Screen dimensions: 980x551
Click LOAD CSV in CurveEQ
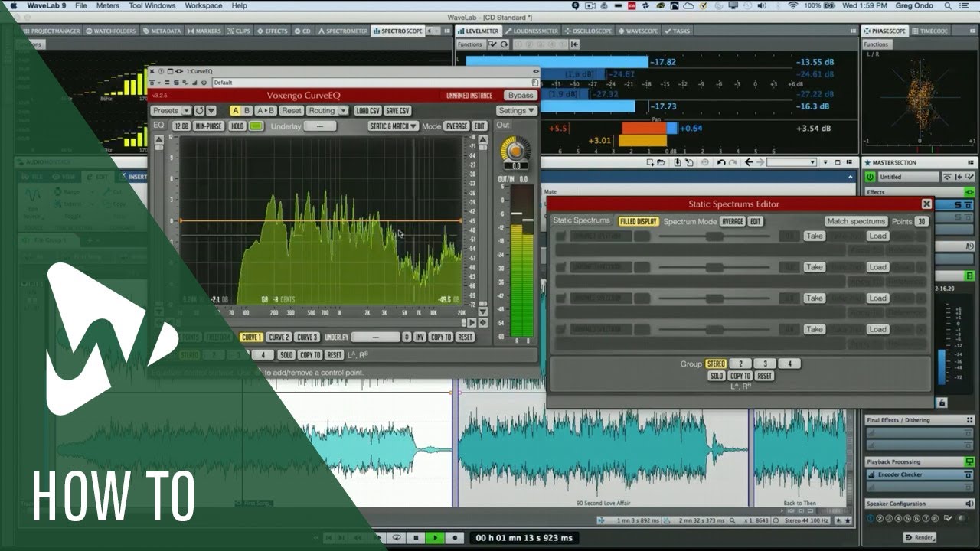tap(367, 110)
